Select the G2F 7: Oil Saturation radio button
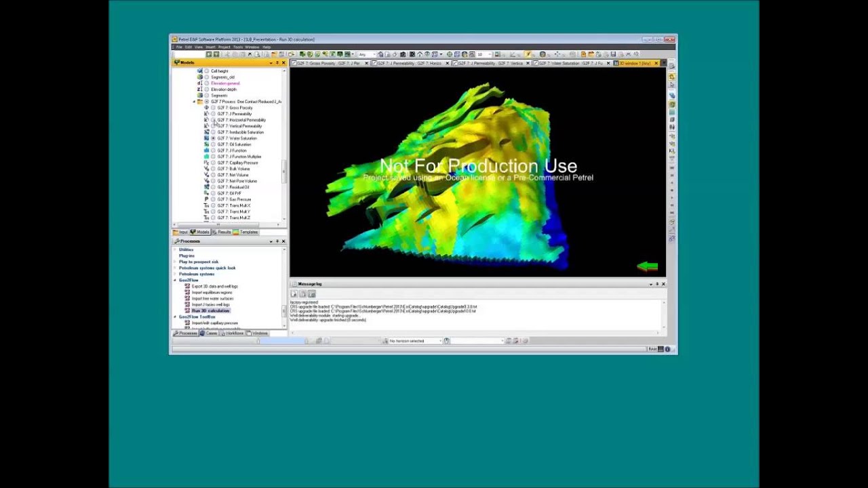This screenshot has height=488, width=868. point(213,144)
